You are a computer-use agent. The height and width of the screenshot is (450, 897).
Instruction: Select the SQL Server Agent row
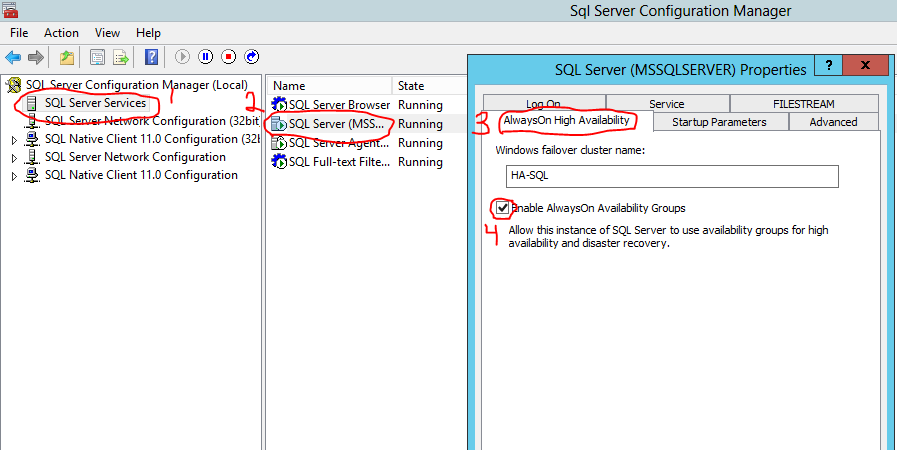[366, 142]
